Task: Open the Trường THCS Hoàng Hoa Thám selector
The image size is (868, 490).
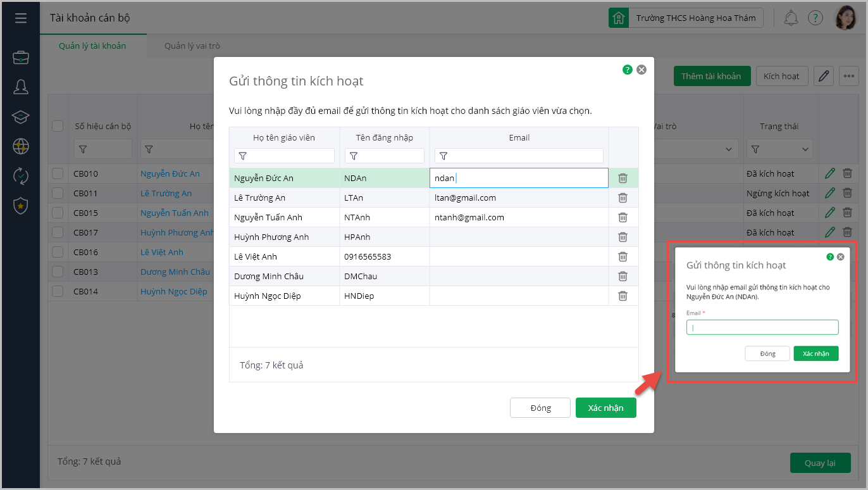Action: [686, 18]
